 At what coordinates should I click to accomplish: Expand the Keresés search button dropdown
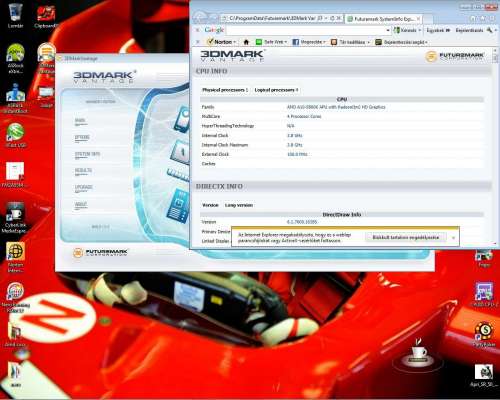point(420,30)
